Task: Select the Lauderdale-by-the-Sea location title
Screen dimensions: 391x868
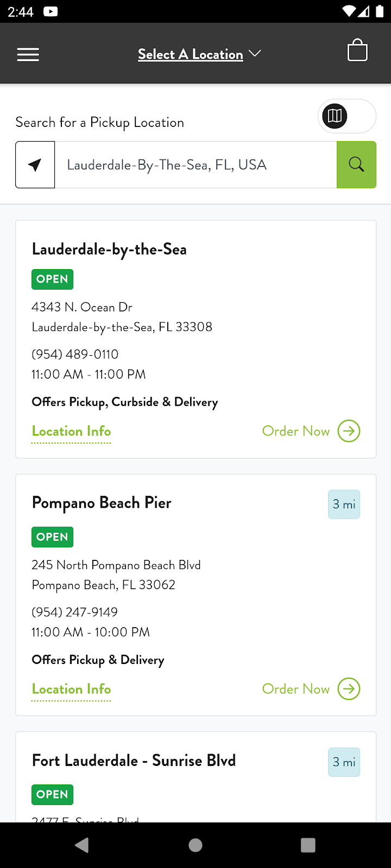Action: point(109,250)
